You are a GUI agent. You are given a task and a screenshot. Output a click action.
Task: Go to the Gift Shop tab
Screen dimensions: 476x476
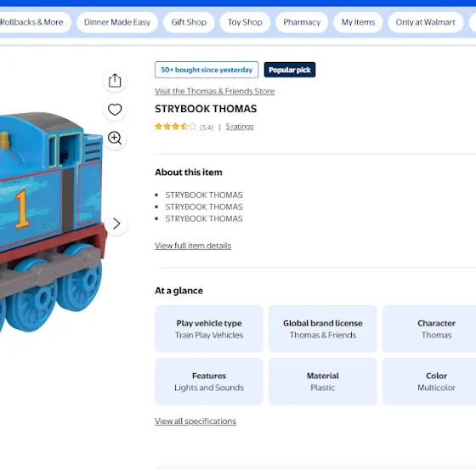[189, 22]
